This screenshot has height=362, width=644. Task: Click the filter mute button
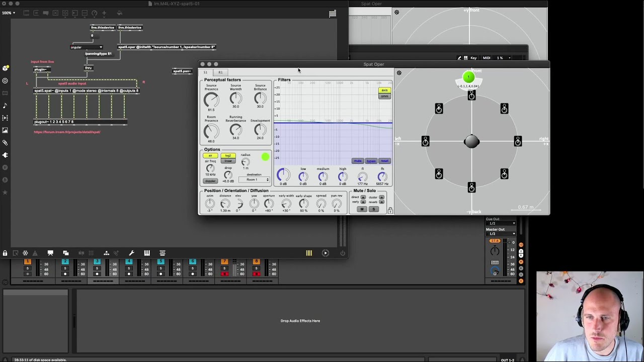tap(358, 161)
